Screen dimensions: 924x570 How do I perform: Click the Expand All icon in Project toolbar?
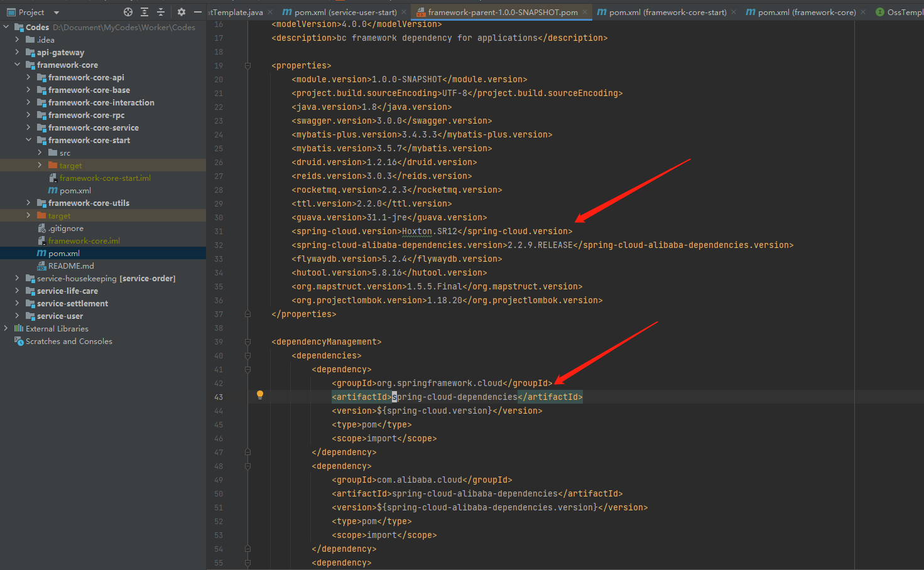pyautogui.click(x=144, y=12)
